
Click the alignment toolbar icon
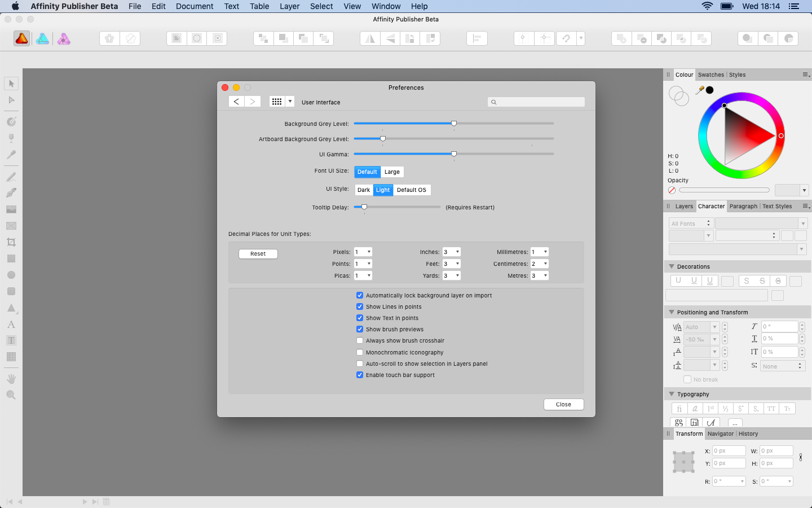(477, 38)
